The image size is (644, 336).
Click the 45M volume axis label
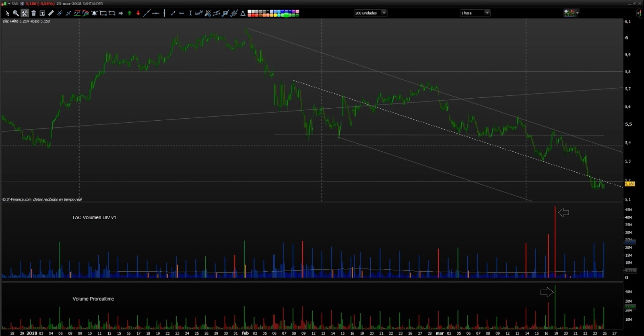coord(628,210)
